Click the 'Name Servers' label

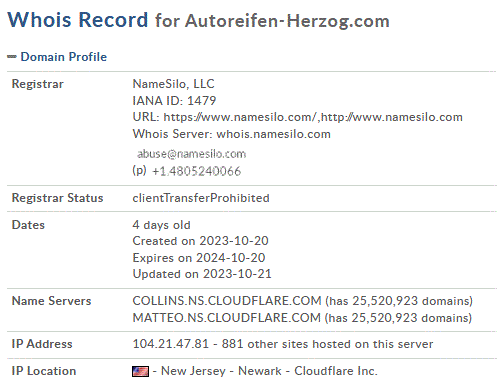51,301
